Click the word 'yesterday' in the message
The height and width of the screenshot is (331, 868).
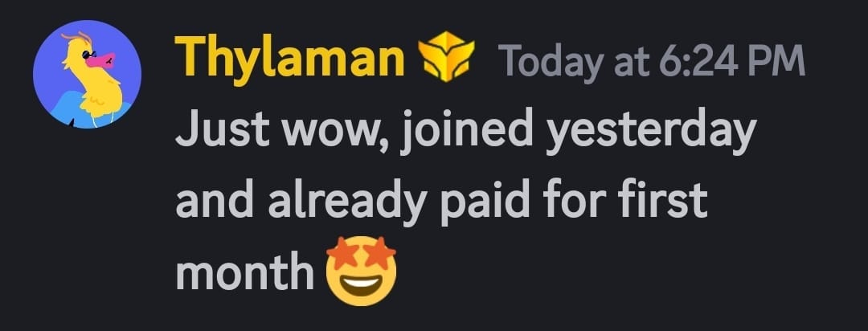(x=652, y=133)
